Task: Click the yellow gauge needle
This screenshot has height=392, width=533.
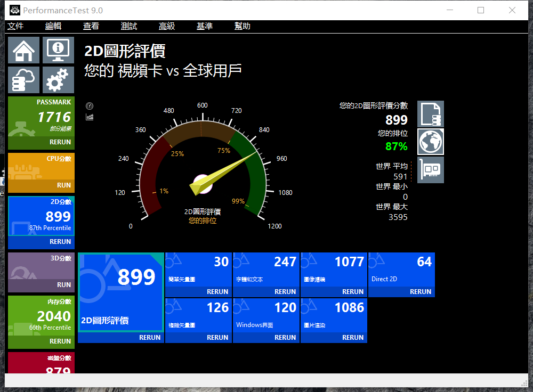Action: [x=224, y=174]
